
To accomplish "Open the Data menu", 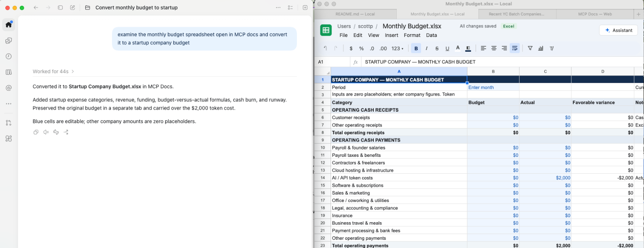I will (x=432, y=35).
